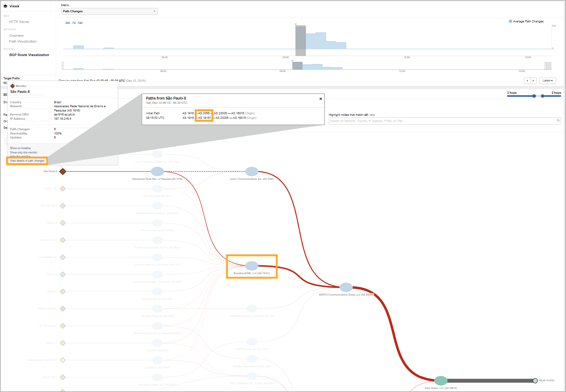Click the search magnifier icon in highlight field

pos(558,121)
